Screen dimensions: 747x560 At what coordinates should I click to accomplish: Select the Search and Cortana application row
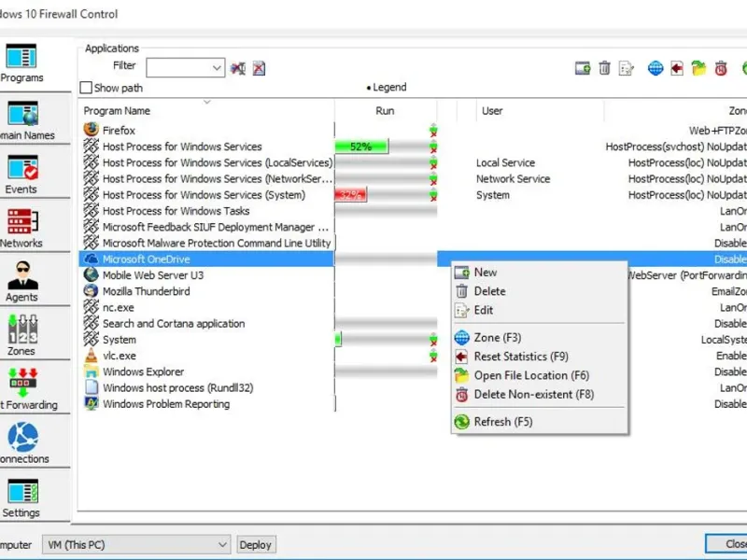(206, 323)
